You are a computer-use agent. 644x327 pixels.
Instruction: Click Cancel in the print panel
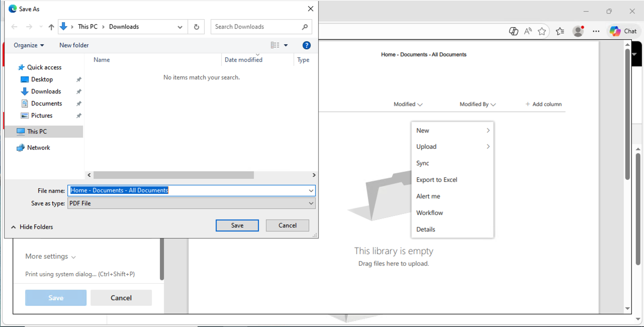pos(121,298)
